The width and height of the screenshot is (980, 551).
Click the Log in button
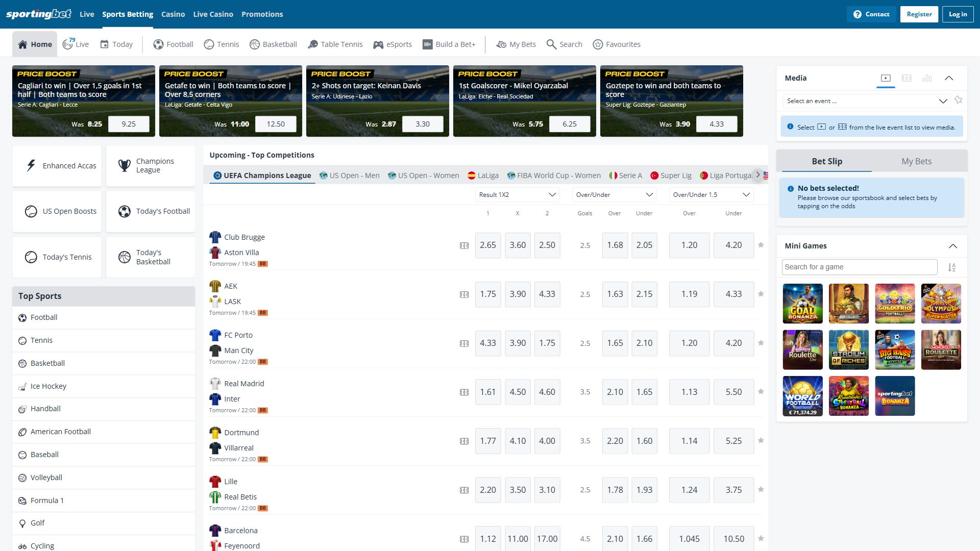pos(958,14)
